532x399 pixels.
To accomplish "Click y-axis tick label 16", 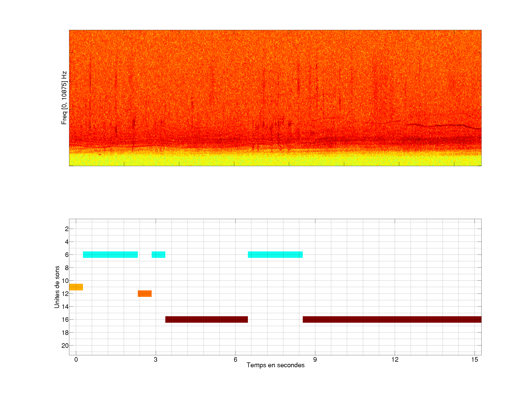I will 65,320.
